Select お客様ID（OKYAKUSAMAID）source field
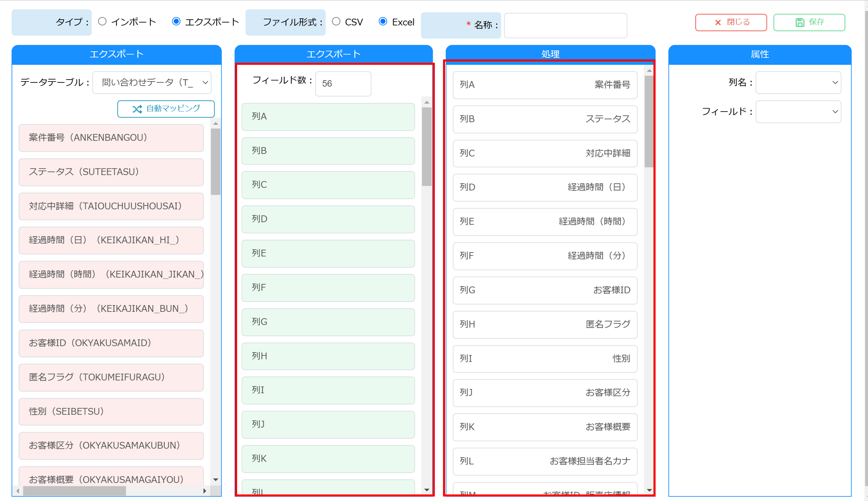Screen dimensions: 868x501 111,343
